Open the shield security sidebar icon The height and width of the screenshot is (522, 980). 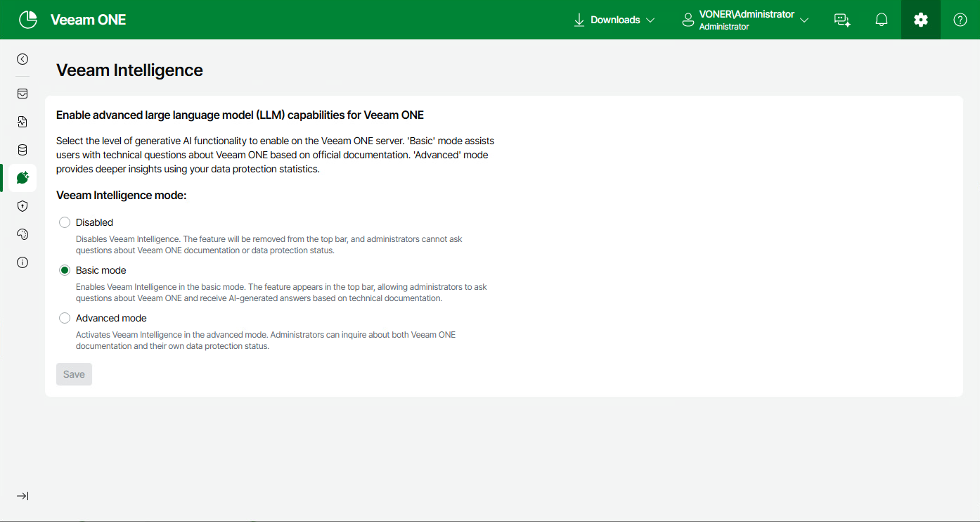[22, 206]
